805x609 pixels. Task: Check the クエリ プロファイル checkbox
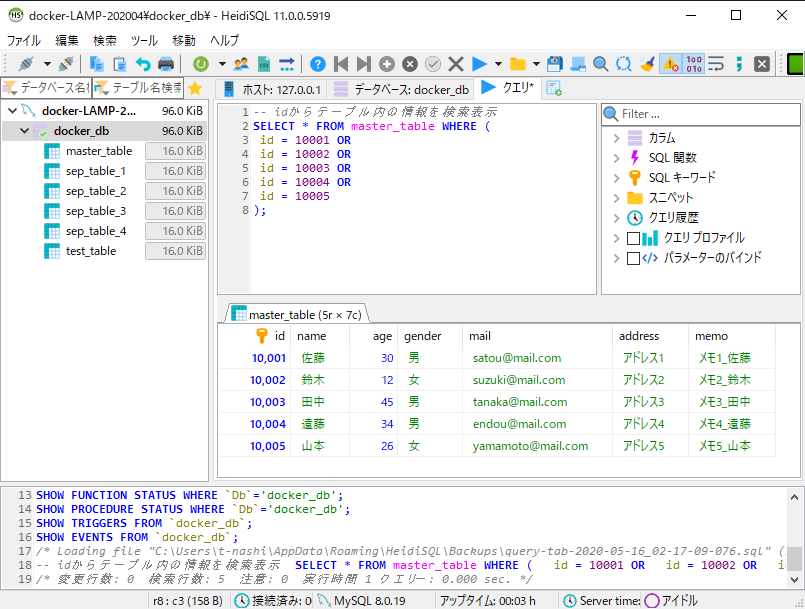pyautogui.click(x=634, y=238)
